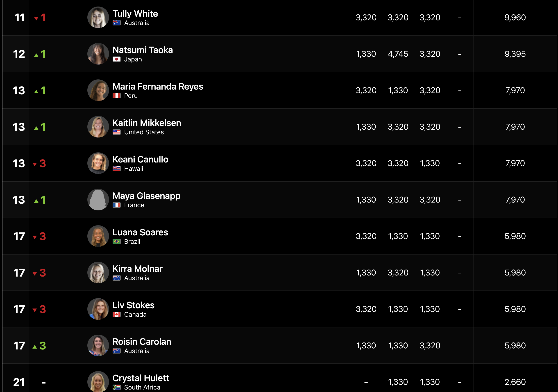
Task: Open Tully White's profile photo
Action: [98, 17]
